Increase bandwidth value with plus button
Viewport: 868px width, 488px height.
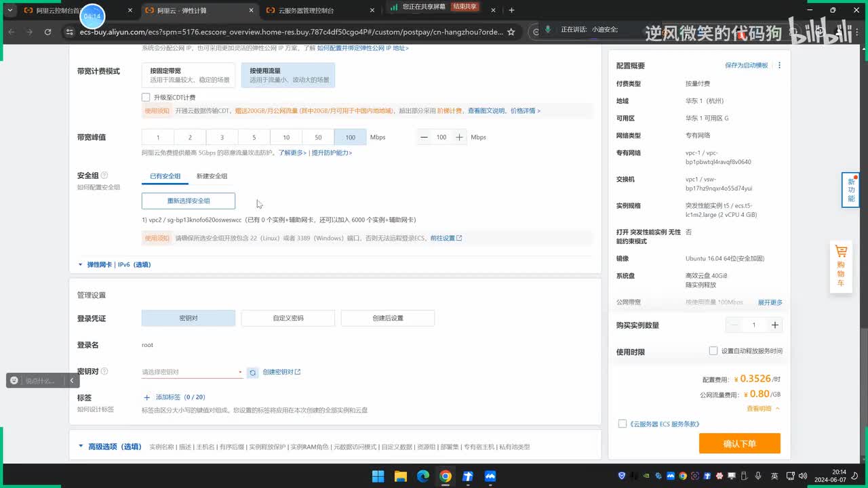click(459, 137)
